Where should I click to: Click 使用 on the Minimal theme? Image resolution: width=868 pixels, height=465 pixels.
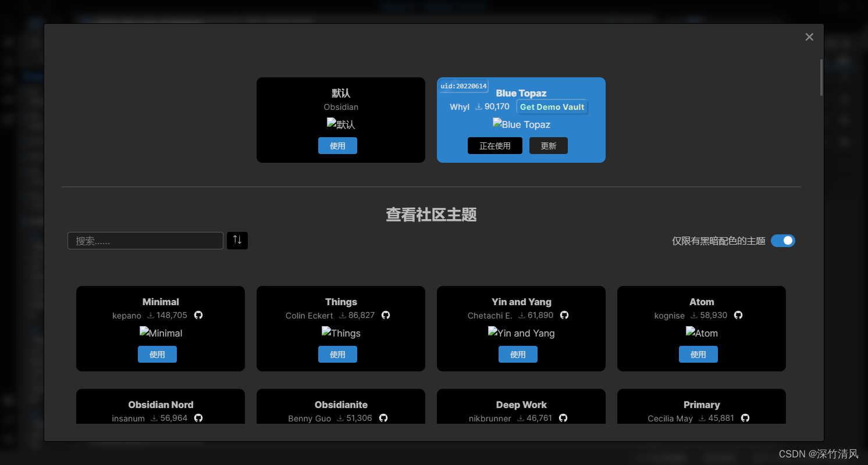157,354
